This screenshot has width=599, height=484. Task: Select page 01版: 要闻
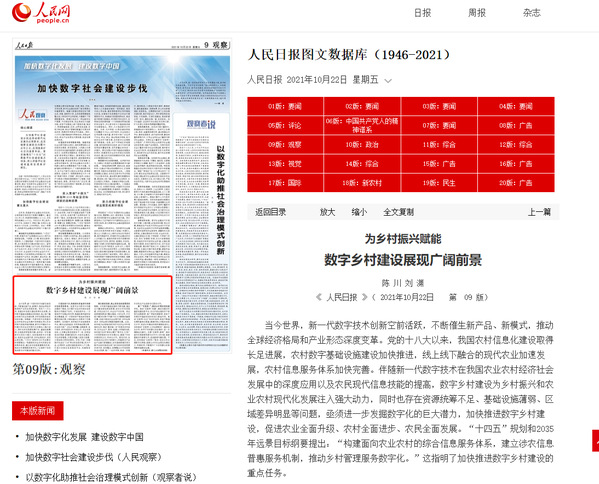[x=285, y=106]
